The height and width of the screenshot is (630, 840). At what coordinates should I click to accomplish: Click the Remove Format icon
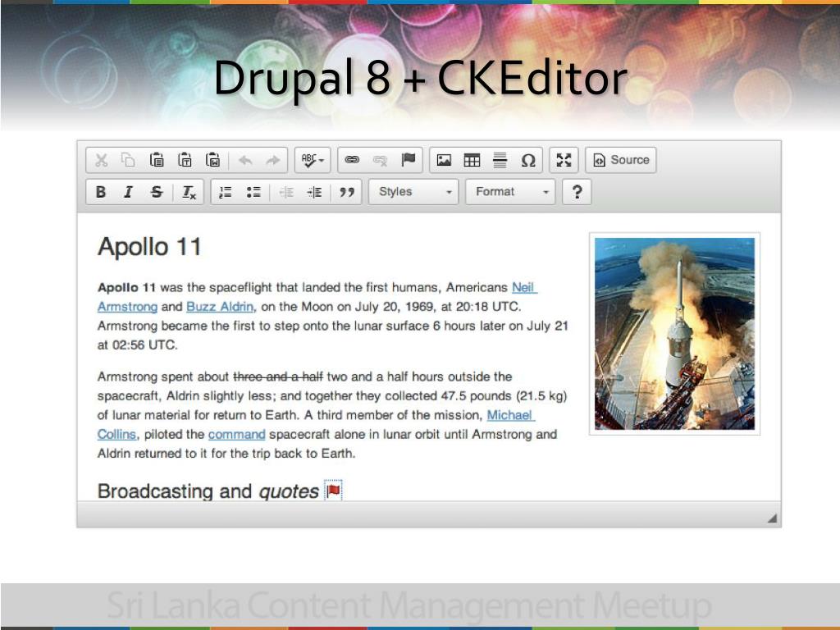[189, 192]
